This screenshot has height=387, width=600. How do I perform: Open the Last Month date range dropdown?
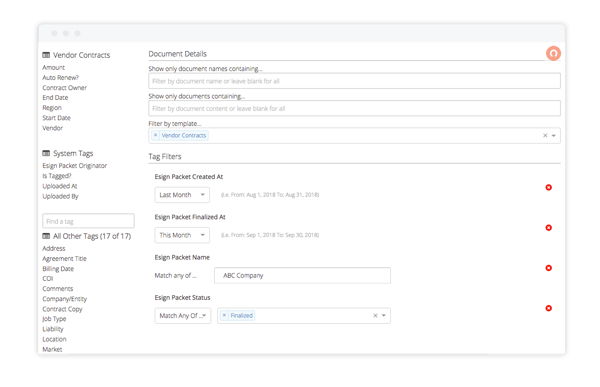[x=182, y=195]
